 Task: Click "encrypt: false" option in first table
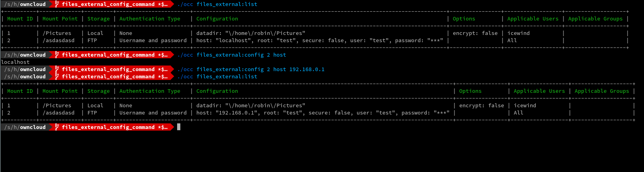475,33
